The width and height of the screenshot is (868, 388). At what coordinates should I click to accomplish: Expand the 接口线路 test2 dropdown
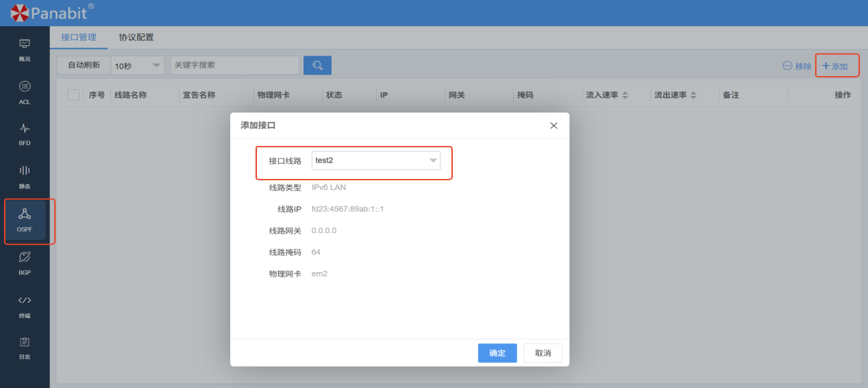375,160
